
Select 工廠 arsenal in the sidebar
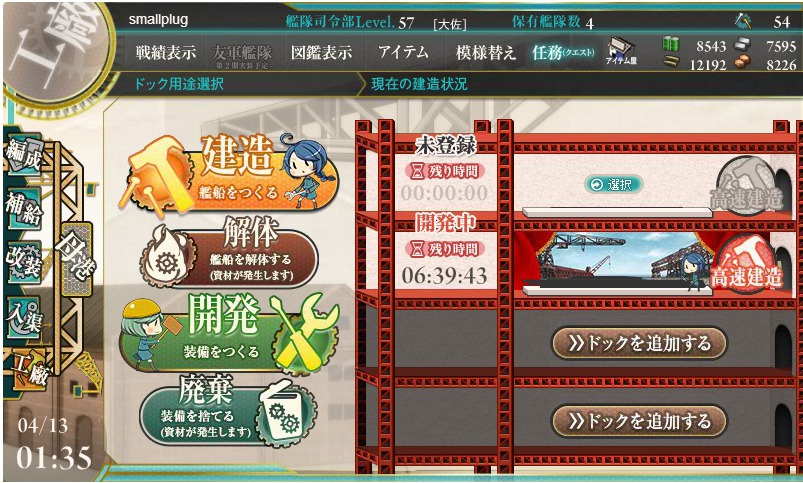pyautogui.click(x=26, y=371)
